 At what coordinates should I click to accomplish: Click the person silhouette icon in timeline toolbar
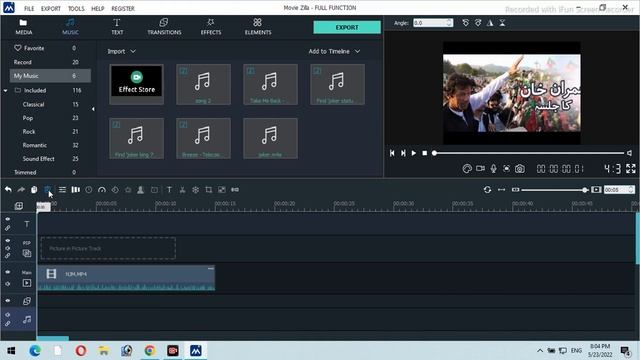(140, 190)
